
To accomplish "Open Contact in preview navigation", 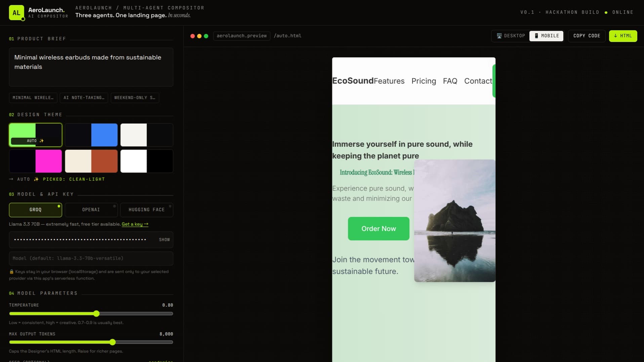I will 478,81.
